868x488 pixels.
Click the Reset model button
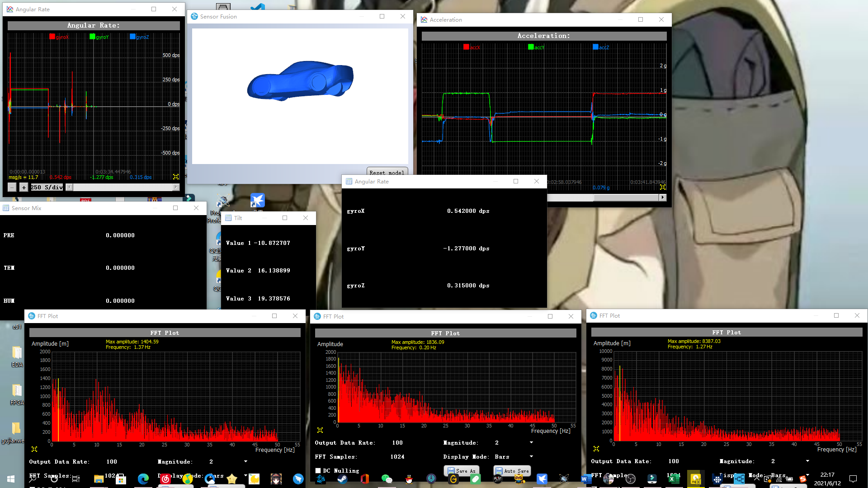pos(387,172)
